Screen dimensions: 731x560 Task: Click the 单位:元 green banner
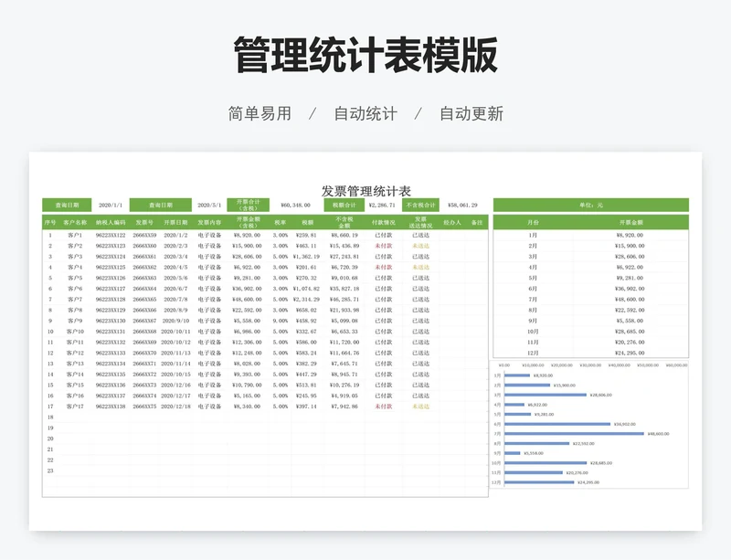coord(590,206)
